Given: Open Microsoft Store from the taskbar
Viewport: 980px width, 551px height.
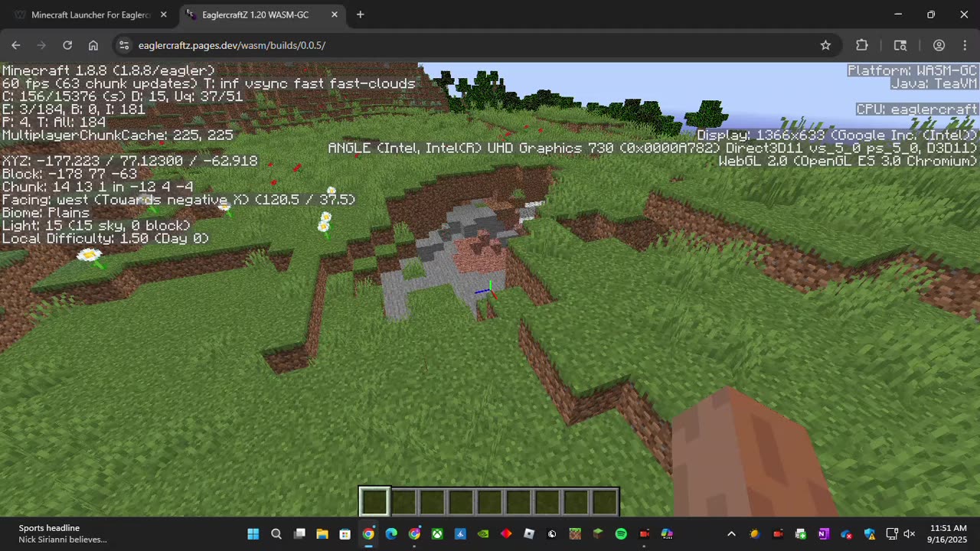Looking at the screenshot, I should point(345,533).
